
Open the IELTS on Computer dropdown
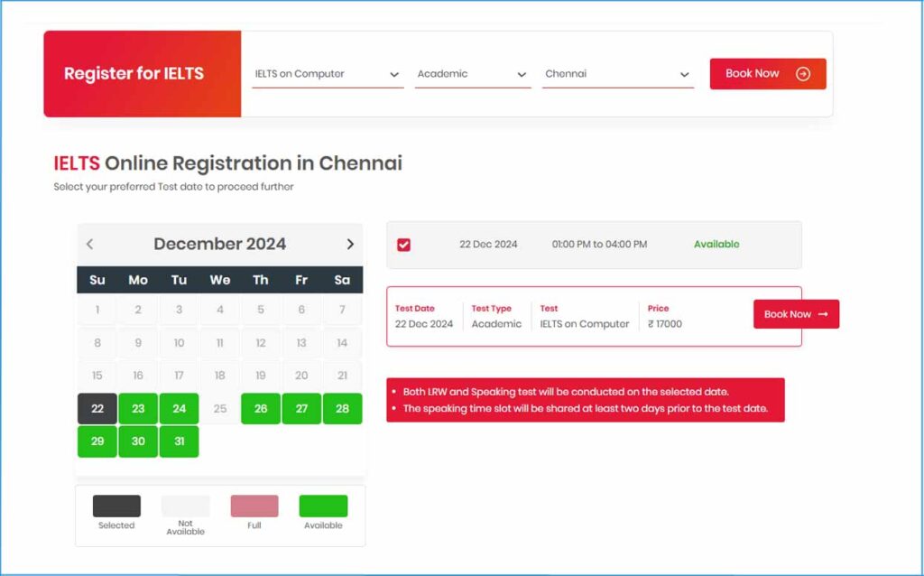pos(328,74)
